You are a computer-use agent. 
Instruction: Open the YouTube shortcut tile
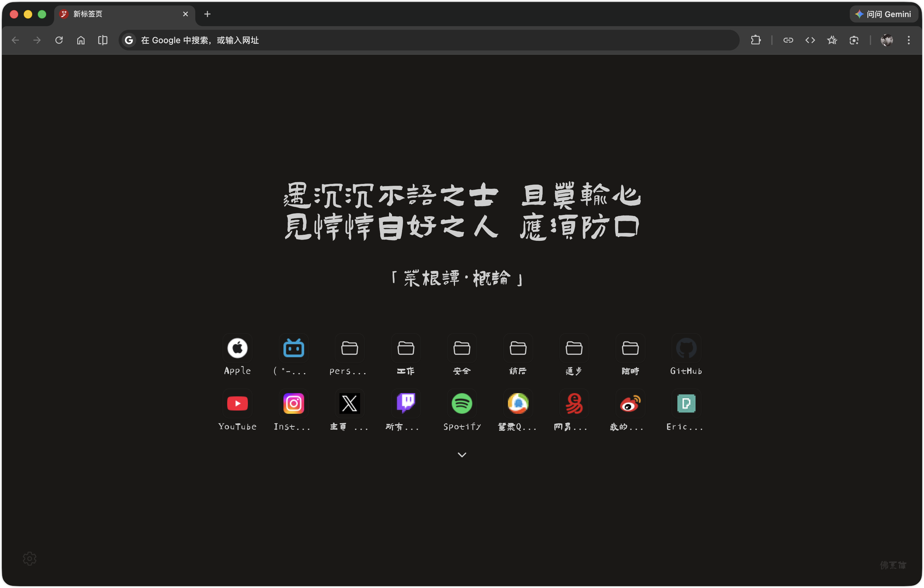tap(237, 403)
